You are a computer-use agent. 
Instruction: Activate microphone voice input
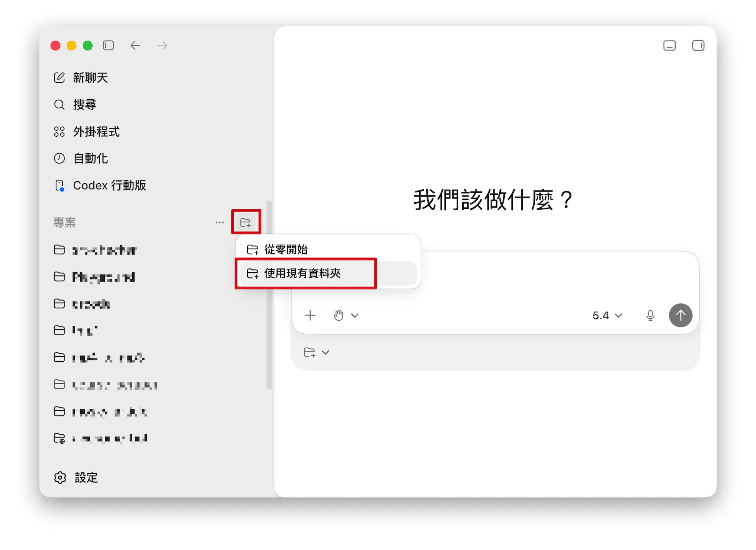point(650,315)
